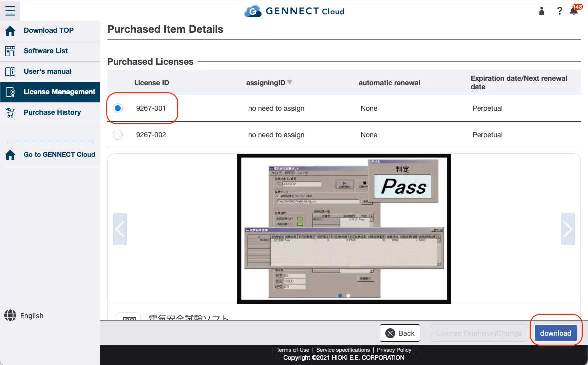Screen dimensions: 588x365
Task: Open Purchase History menu item
Action: click(50, 113)
